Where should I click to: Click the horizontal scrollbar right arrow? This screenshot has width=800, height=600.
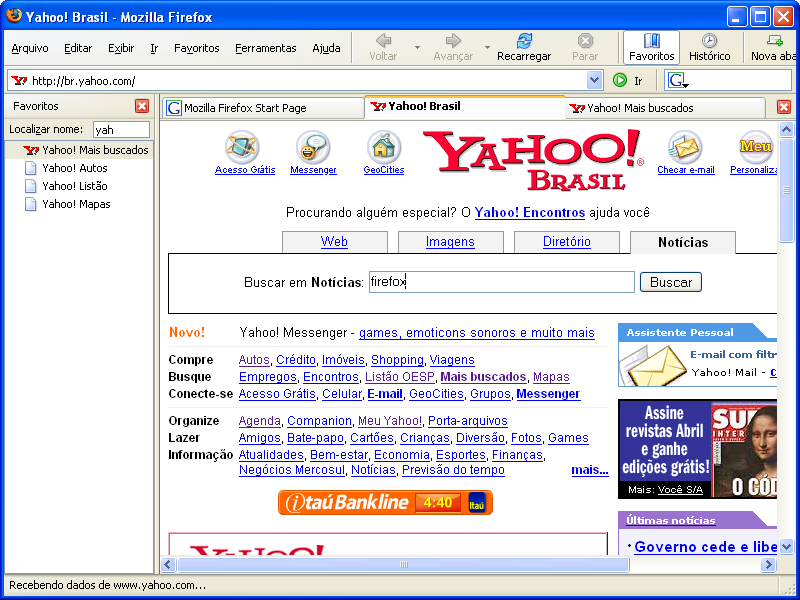point(768,564)
